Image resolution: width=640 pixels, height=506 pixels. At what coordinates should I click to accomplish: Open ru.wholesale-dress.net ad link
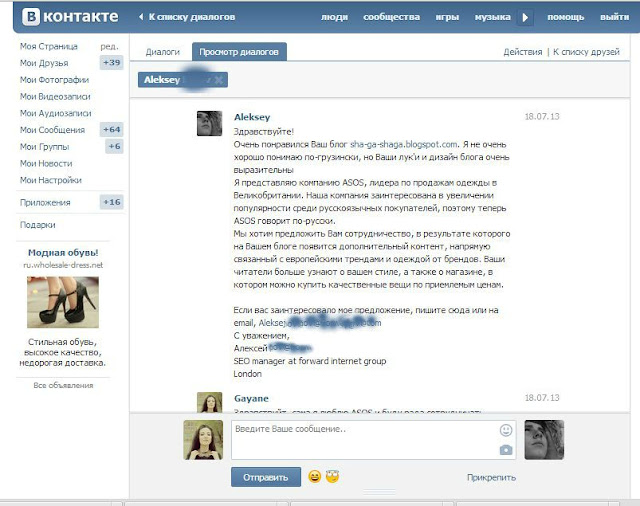point(63,265)
